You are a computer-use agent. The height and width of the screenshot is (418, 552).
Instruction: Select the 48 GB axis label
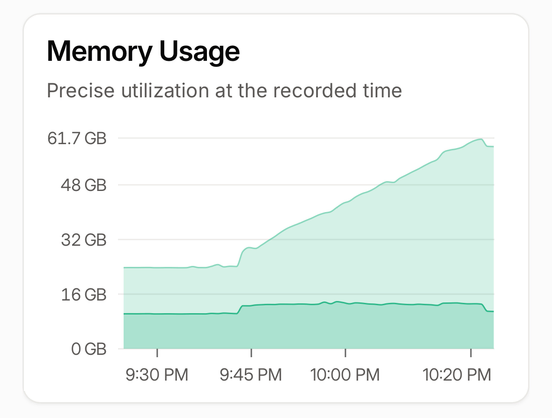(x=83, y=185)
